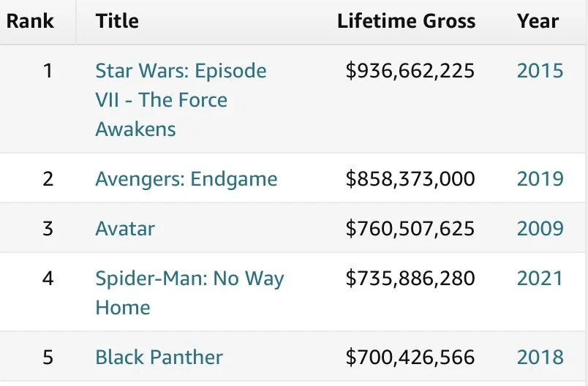Open the 2009 year link

click(x=540, y=229)
